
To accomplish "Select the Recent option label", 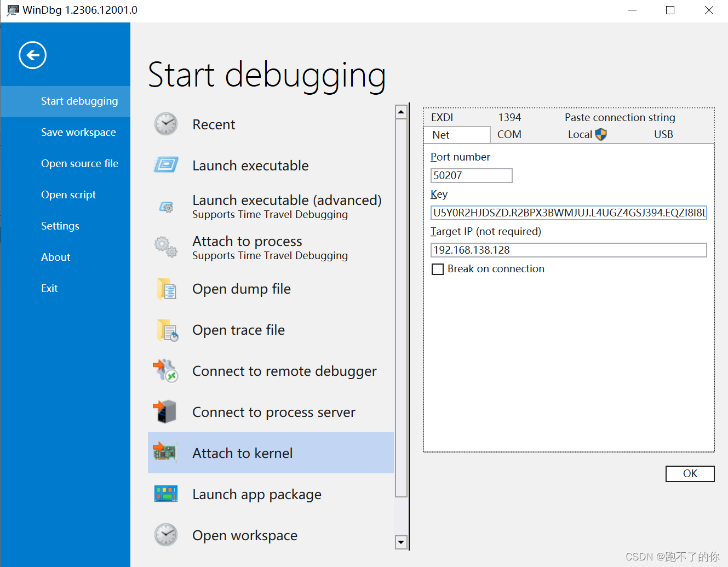I will pyautogui.click(x=214, y=125).
